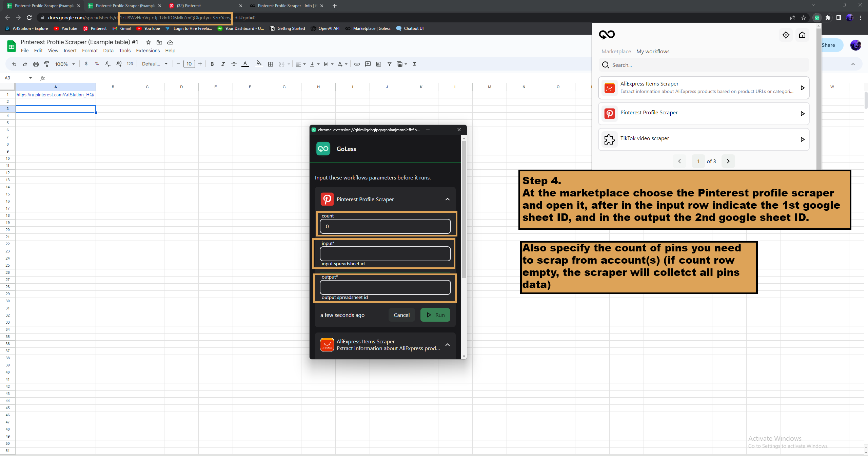The width and height of the screenshot is (868, 456).
Task: Insert chart icon in toolbar
Action: tap(379, 64)
